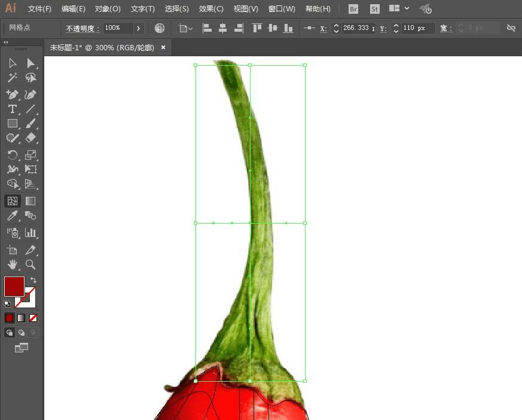
Task: Apply horizontal align center
Action: 222,28
